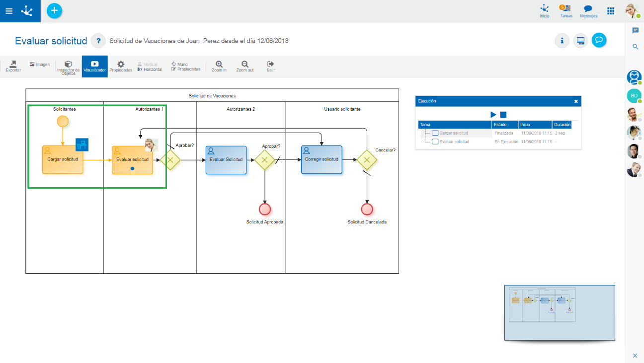The height and width of the screenshot is (363, 644).
Task: Click the Zoom out magnifier
Action: (x=245, y=67)
